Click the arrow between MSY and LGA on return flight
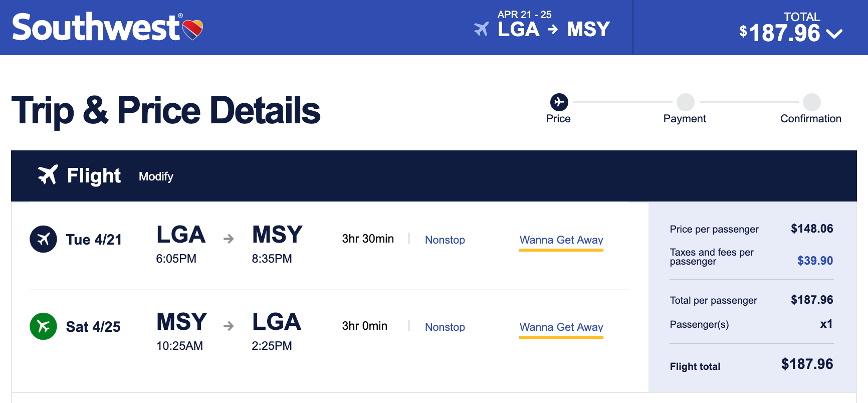The height and width of the screenshot is (403, 868). [229, 326]
